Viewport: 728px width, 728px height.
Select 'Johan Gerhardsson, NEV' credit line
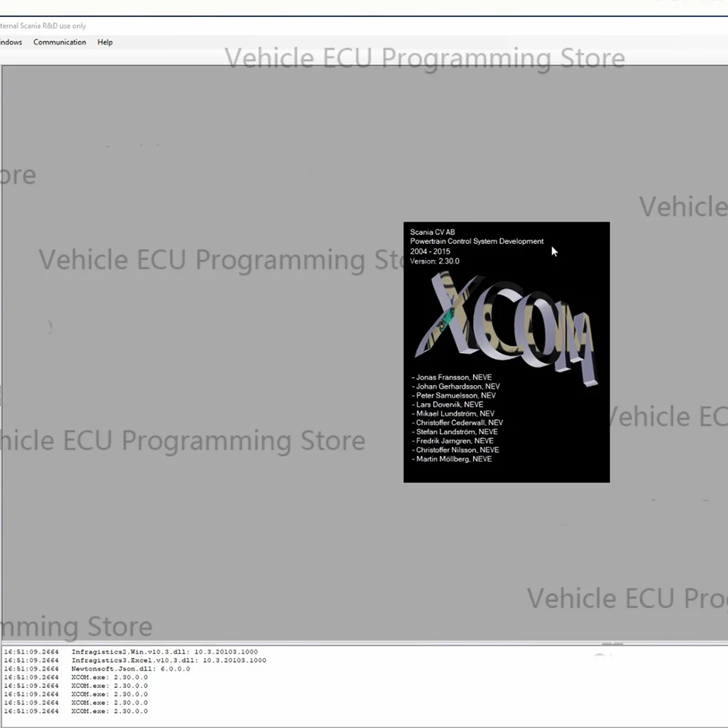click(456, 387)
